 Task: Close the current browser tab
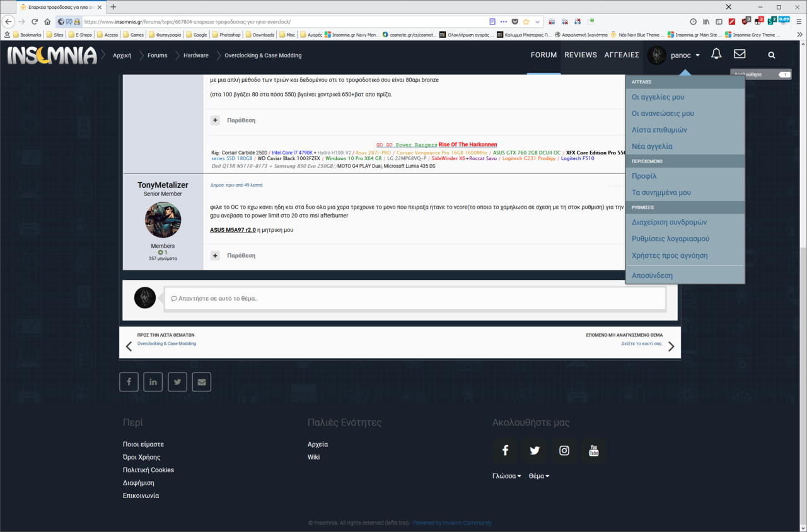tap(99, 7)
